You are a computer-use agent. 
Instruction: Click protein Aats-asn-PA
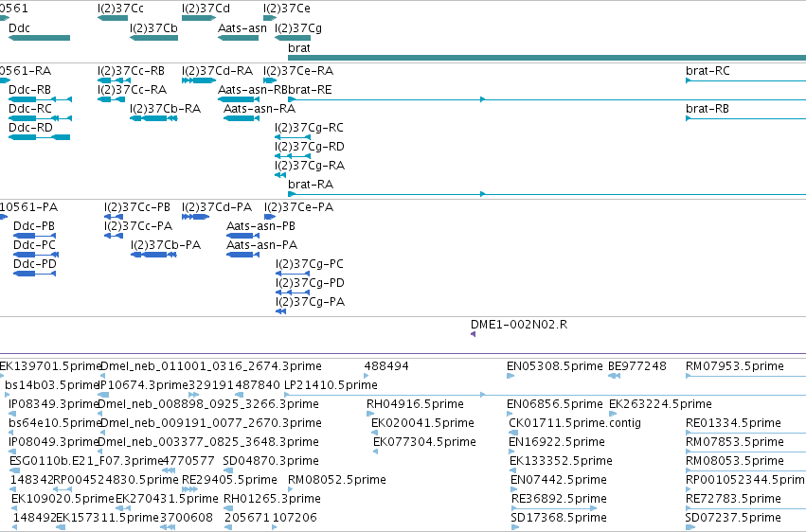coord(242,255)
